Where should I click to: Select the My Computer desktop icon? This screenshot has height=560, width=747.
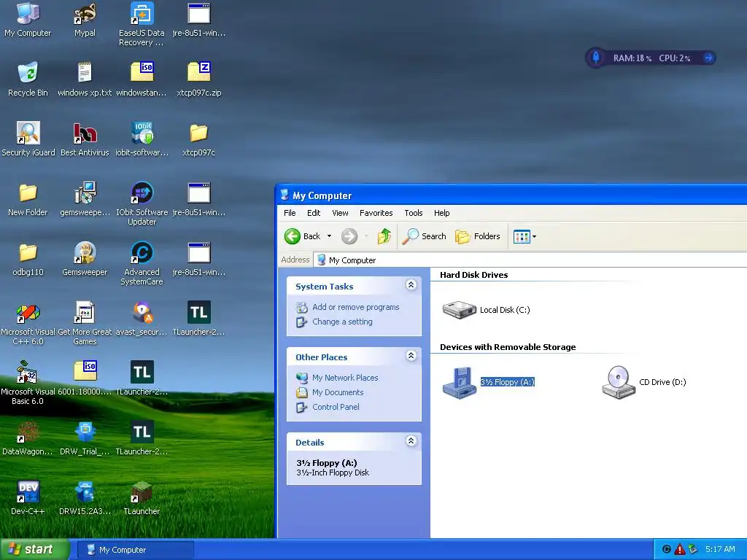(x=28, y=13)
